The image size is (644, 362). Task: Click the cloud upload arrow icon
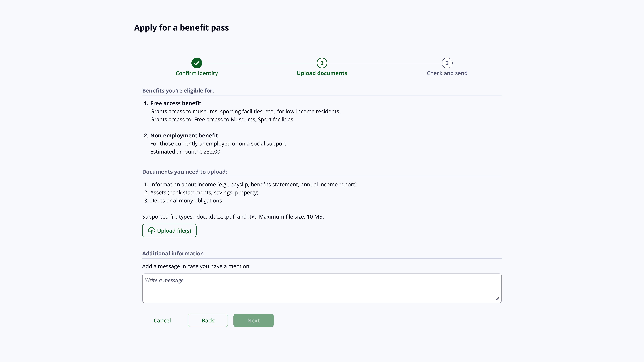click(x=151, y=231)
